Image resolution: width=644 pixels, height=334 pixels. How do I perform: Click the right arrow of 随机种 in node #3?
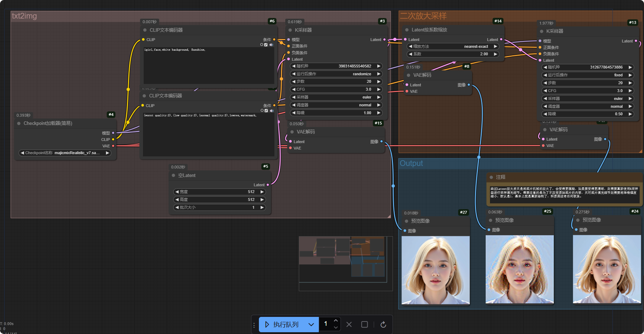click(379, 66)
